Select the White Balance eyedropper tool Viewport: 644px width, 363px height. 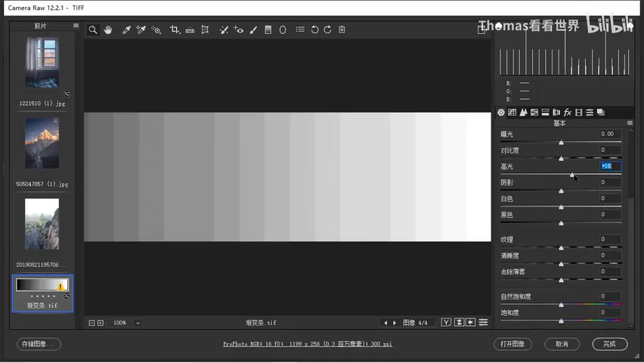point(126,29)
